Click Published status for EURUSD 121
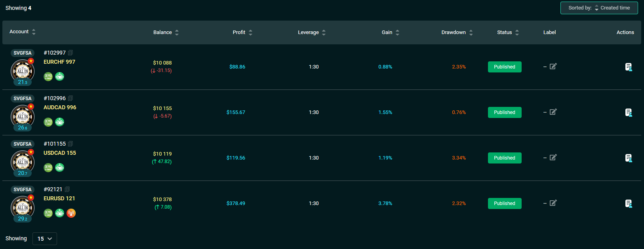Viewport: 644px width, 249px height. pos(505,203)
